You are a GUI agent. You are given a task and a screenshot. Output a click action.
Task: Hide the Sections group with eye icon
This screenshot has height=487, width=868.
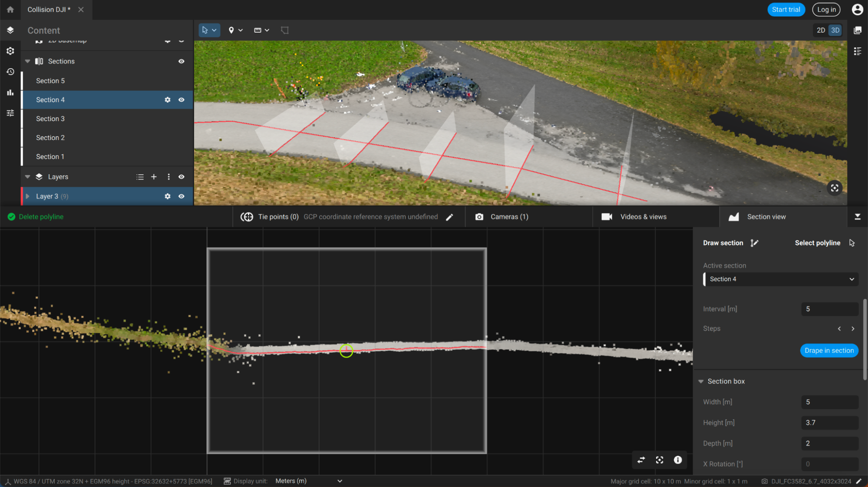pos(182,61)
